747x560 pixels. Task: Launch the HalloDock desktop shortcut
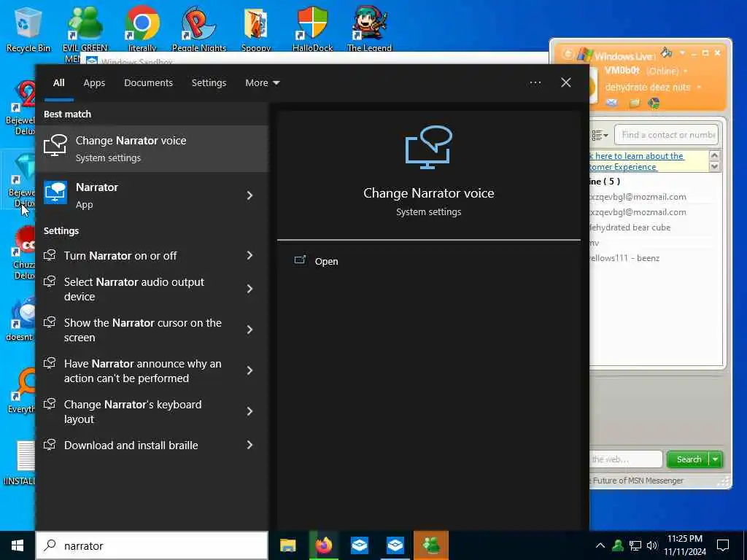pyautogui.click(x=312, y=28)
